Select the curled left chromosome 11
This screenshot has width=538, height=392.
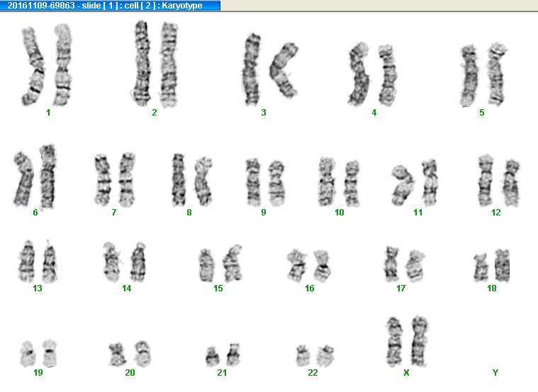pyautogui.click(x=403, y=185)
